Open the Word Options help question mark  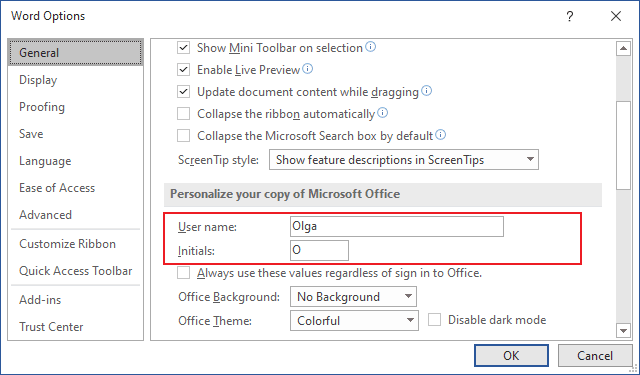point(569,16)
